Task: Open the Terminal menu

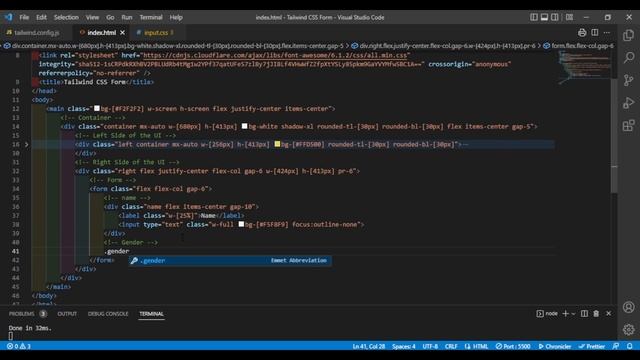Action: [x=151, y=17]
